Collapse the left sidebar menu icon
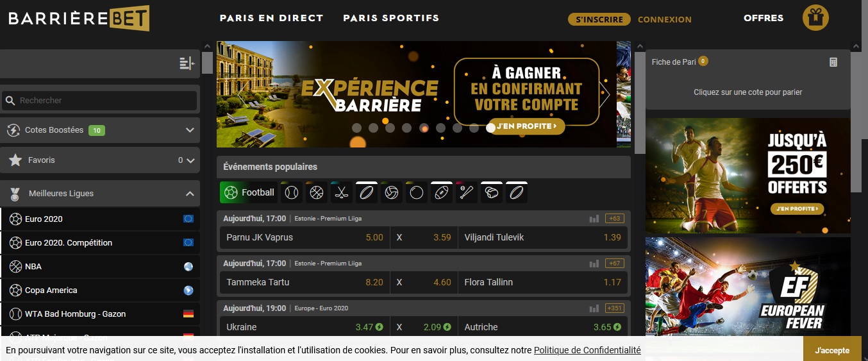The width and height of the screenshot is (868, 361). 187,63
